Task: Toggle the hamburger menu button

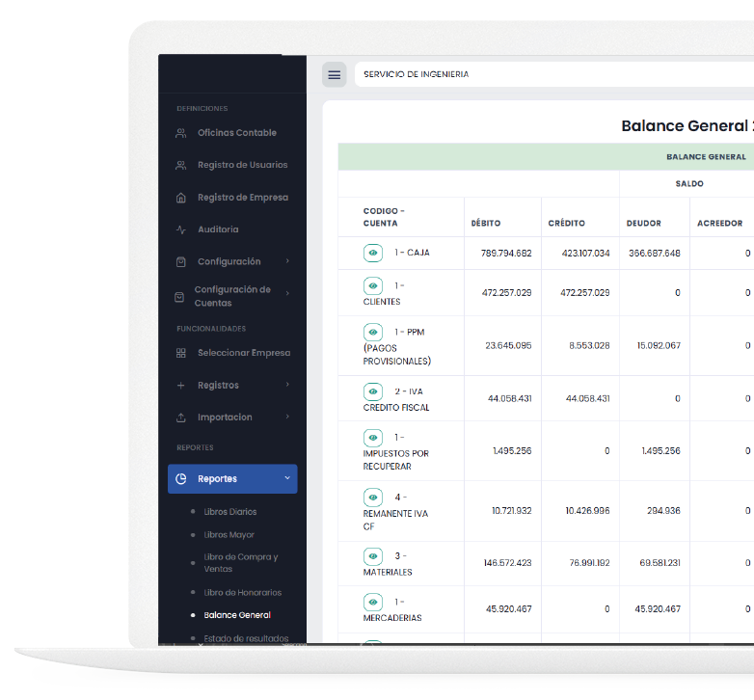Action: tap(335, 74)
